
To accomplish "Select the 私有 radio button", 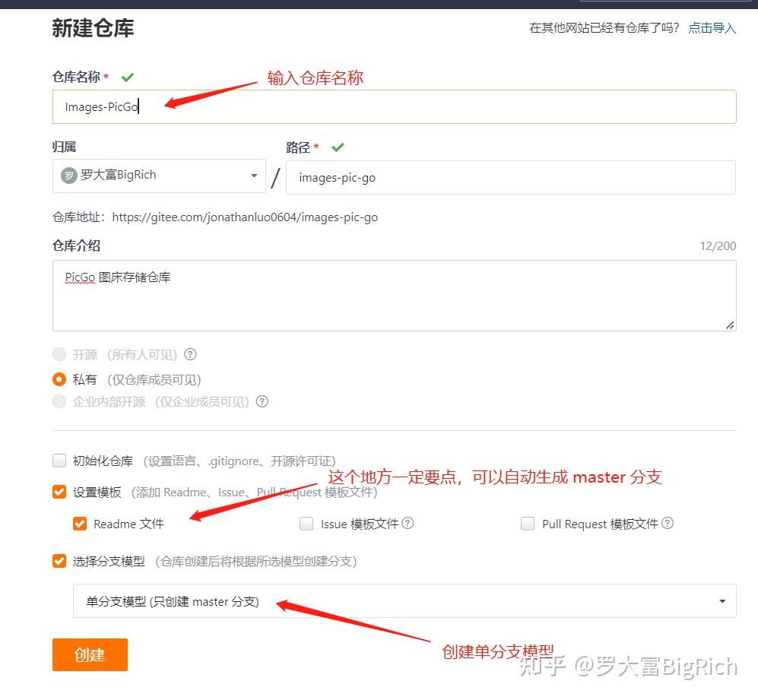I will (x=59, y=379).
